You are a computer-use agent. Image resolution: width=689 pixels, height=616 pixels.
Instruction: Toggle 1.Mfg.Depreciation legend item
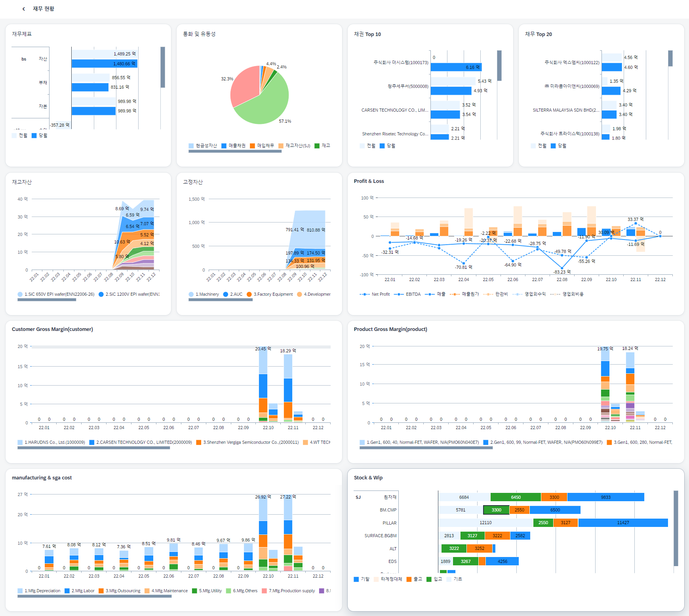click(39, 591)
